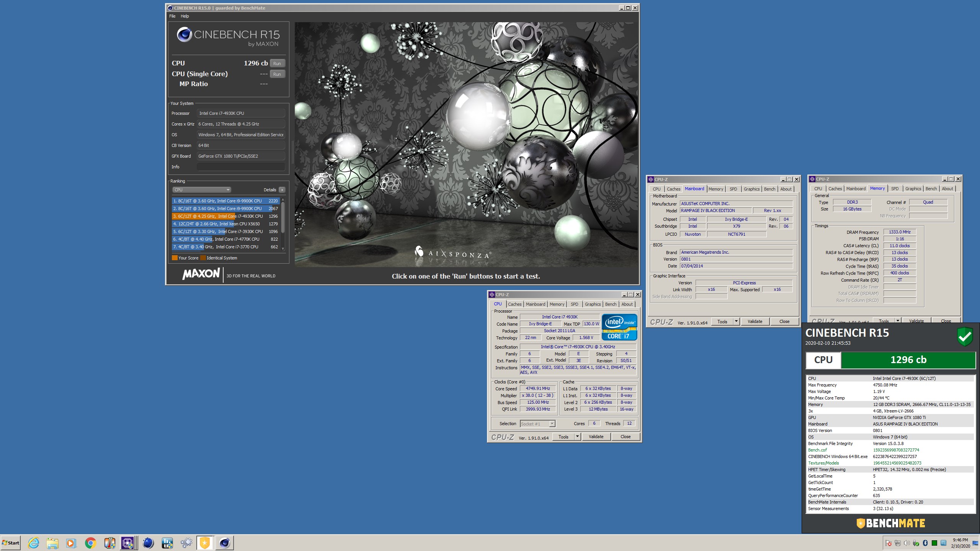Screen dimensions: 980x551
Task: Click Tools button in CPU-Z CPU window
Action: [x=563, y=437]
